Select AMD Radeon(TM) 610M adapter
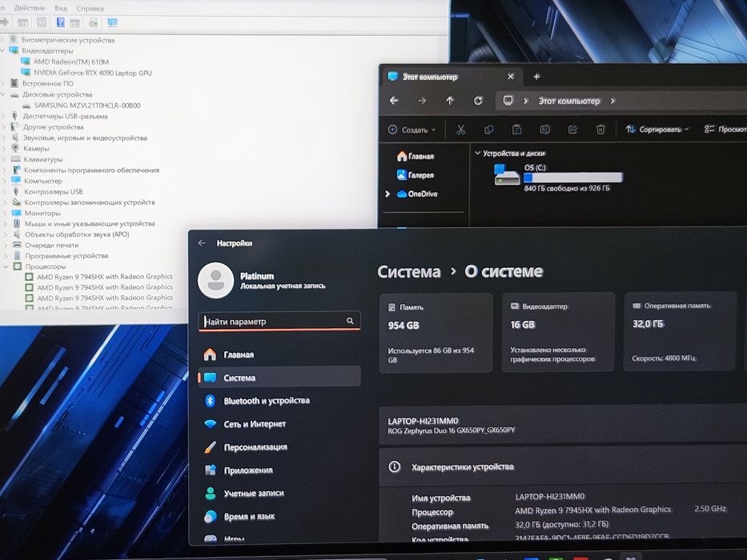The width and height of the screenshot is (747, 560). [x=71, y=62]
